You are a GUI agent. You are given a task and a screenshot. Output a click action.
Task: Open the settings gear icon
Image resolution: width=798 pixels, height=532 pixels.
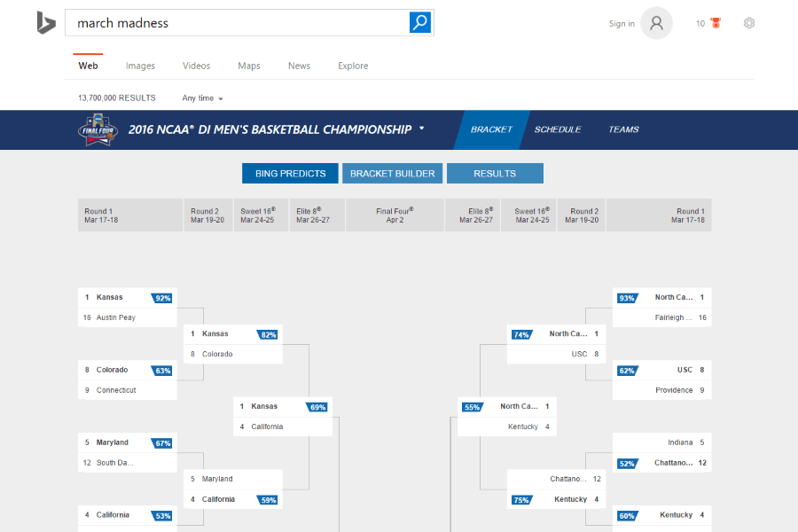(x=749, y=23)
